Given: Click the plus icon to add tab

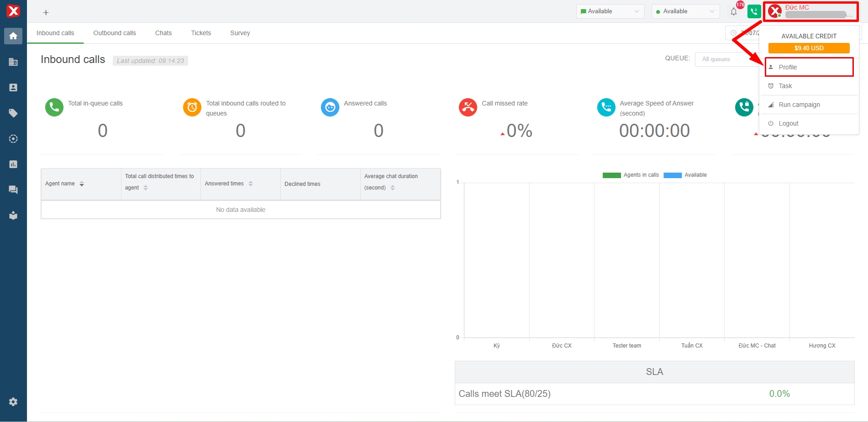Looking at the screenshot, I should tap(46, 12).
